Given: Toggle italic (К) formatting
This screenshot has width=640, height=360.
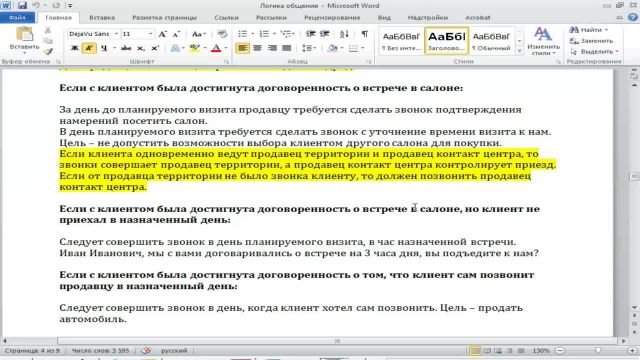Looking at the screenshot, I should [89, 48].
